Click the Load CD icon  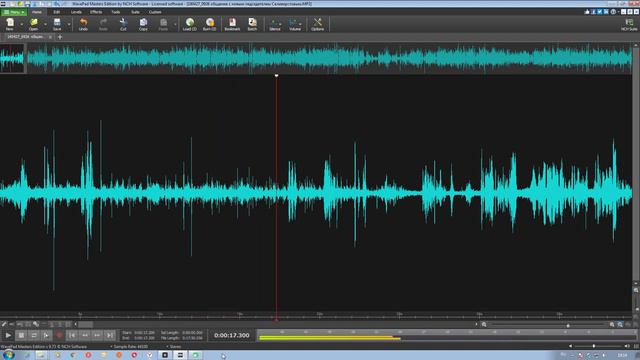point(190,24)
